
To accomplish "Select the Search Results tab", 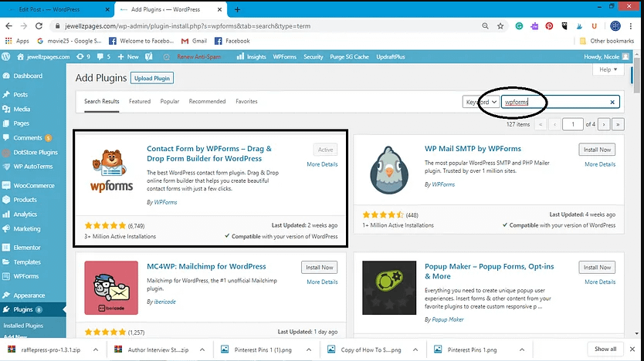I will click(101, 101).
